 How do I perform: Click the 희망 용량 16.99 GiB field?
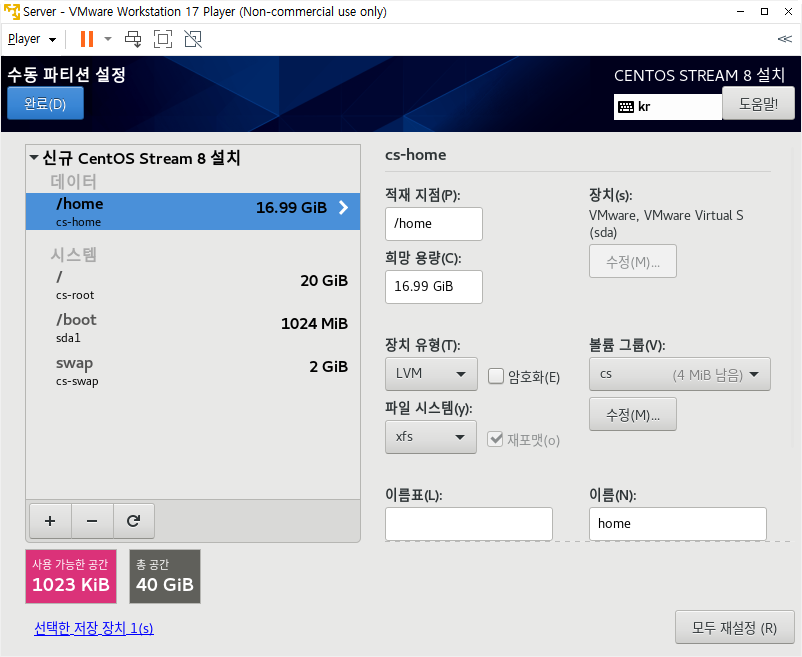click(x=434, y=287)
